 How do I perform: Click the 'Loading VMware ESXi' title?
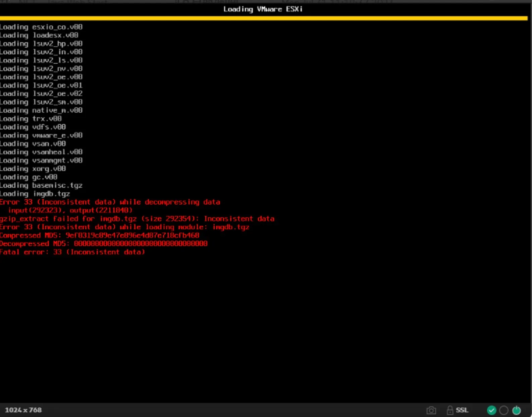pos(263,9)
